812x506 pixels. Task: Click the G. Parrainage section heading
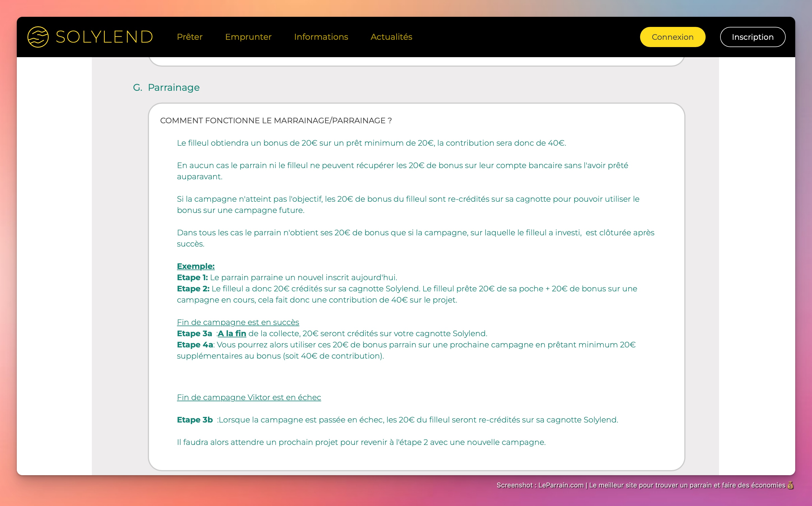[x=166, y=87]
